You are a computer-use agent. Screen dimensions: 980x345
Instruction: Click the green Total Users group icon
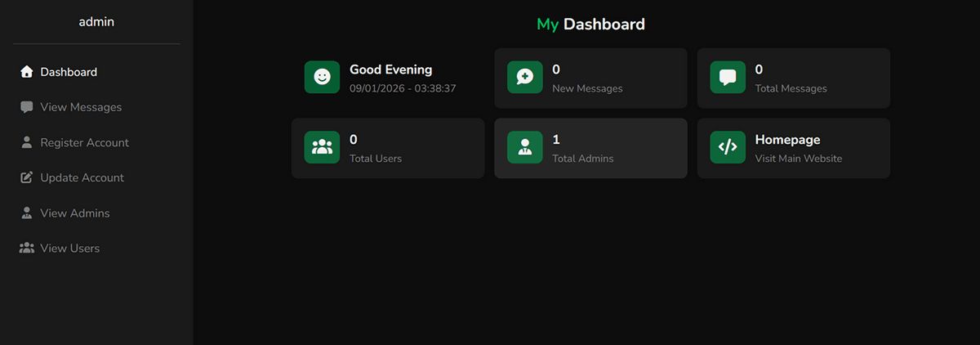[322, 148]
